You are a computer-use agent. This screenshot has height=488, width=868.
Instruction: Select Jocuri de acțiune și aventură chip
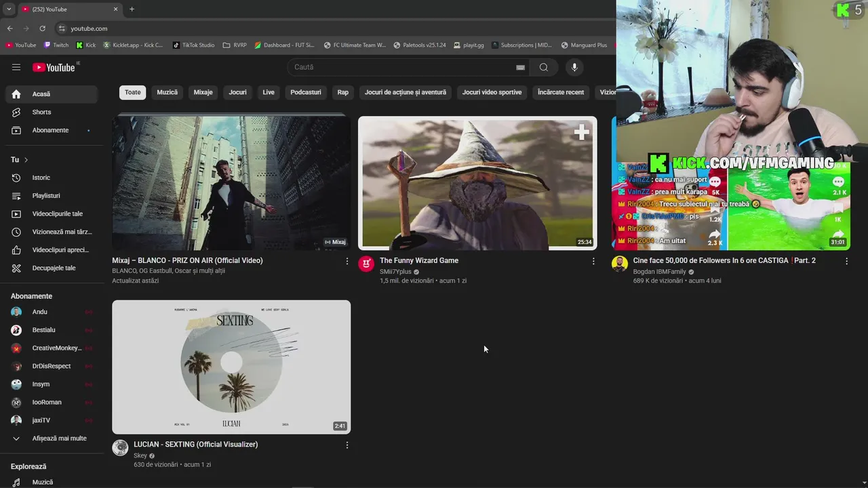(406, 92)
